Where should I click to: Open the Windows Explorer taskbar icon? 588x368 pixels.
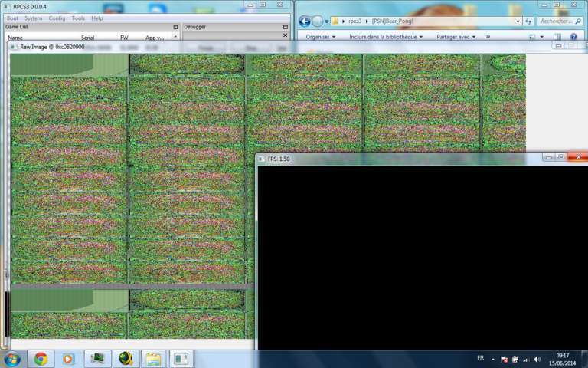153,358
